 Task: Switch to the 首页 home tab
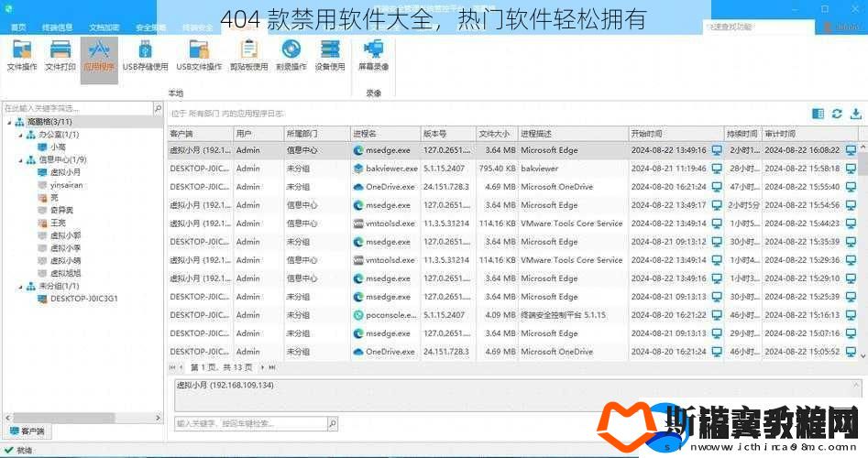[18, 27]
